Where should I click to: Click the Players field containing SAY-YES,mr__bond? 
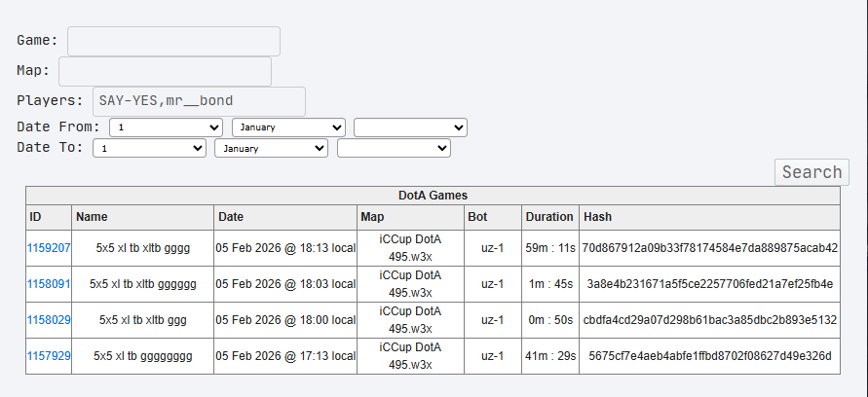[x=199, y=101]
